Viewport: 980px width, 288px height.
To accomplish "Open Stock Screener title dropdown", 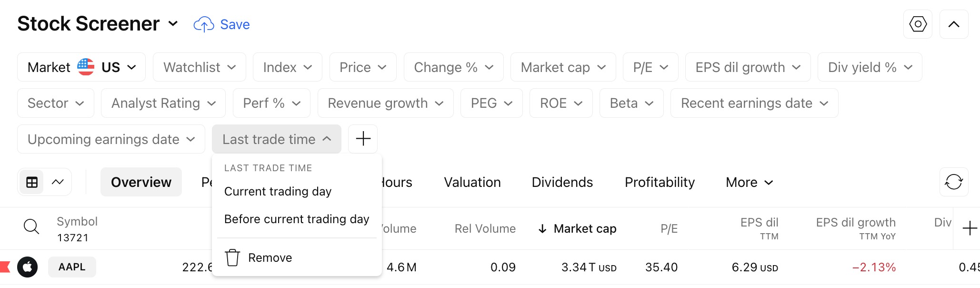I will coord(173,24).
